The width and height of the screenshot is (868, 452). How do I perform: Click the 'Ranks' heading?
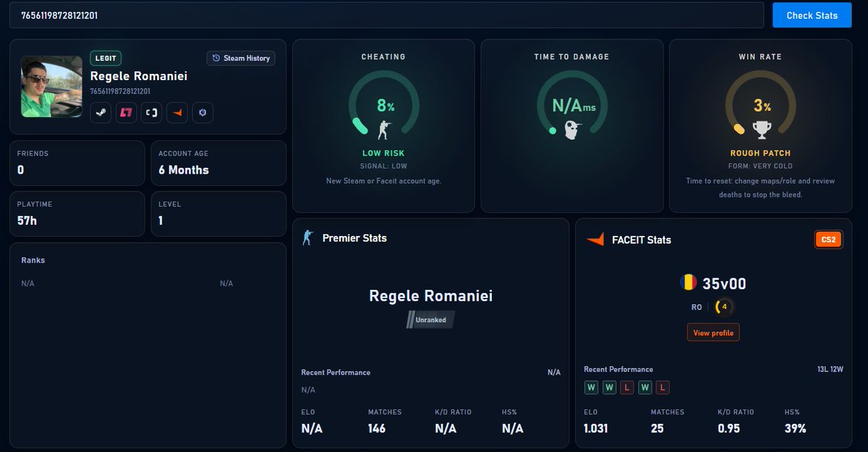click(x=33, y=260)
